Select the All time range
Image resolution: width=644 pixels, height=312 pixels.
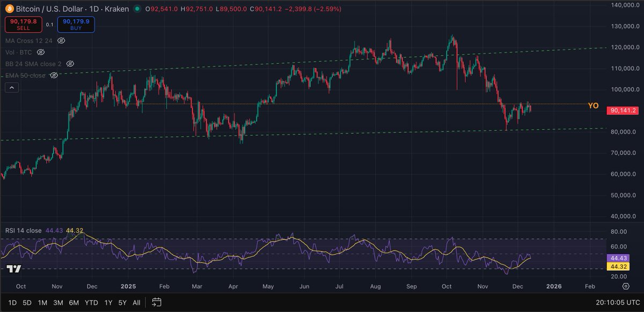pyautogui.click(x=136, y=302)
